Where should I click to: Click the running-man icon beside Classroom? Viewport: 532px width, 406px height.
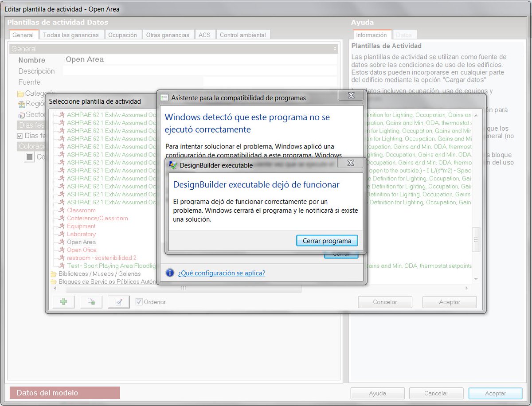tap(62, 210)
